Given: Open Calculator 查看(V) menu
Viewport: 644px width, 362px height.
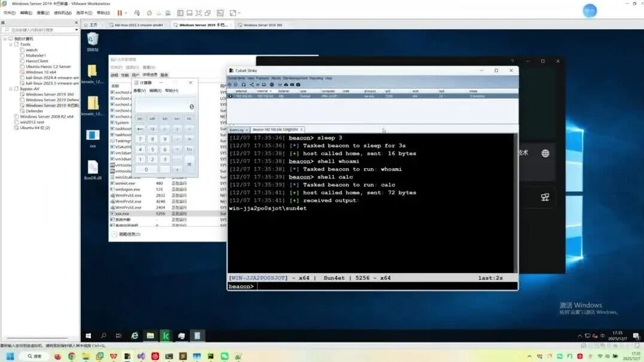Looking at the screenshot, I should pyautogui.click(x=139, y=91).
